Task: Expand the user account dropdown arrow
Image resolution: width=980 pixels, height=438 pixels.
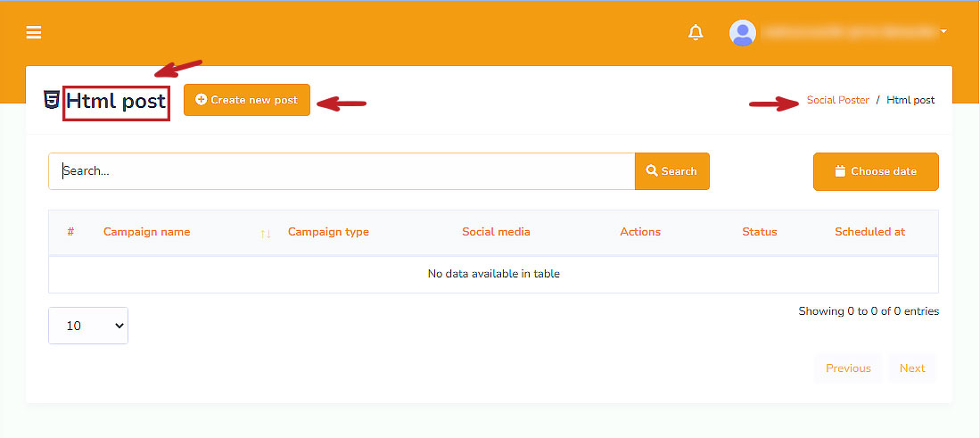Action: pyautogui.click(x=943, y=32)
